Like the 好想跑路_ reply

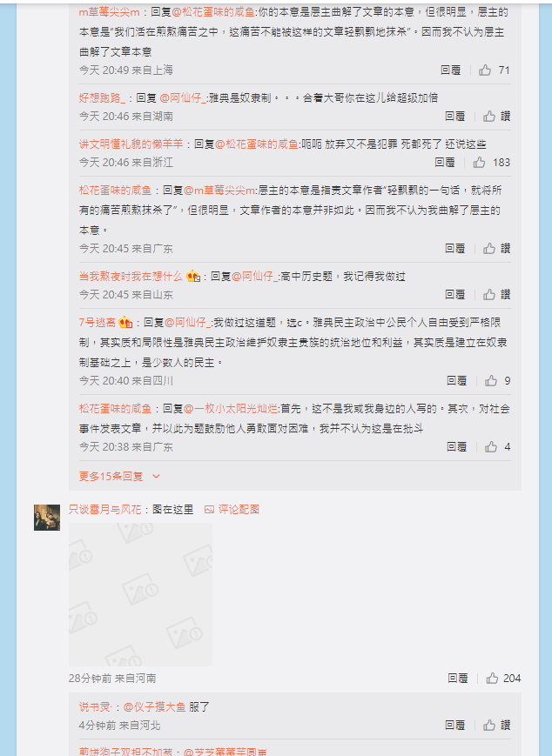pos(489,117)
